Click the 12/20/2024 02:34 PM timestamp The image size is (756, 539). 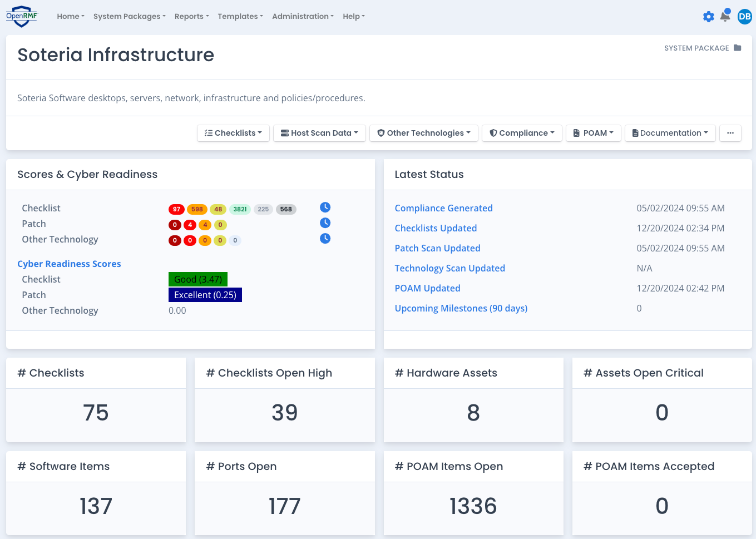point(680,228)
